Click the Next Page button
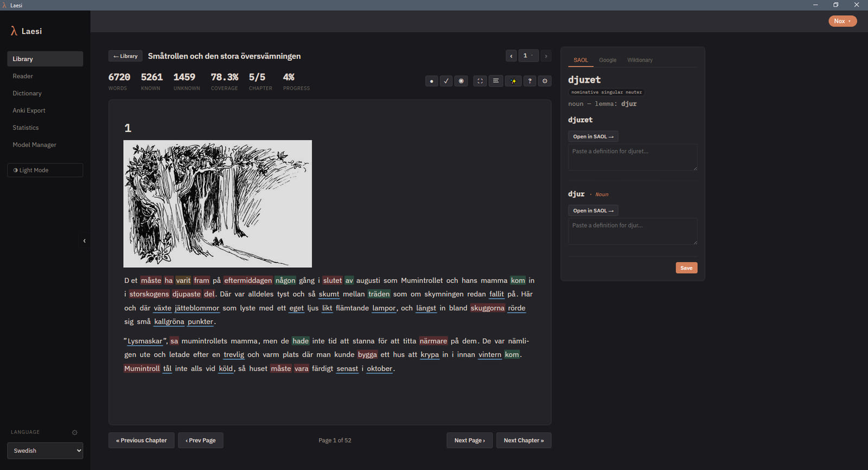This screenshot has height=470, width=868. tap(470, 441)
